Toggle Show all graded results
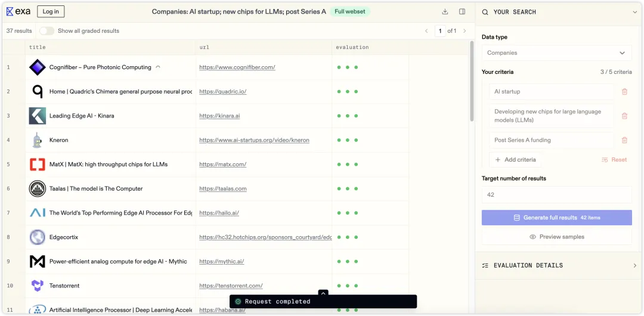The image size is (644, 316). point(47,31)
